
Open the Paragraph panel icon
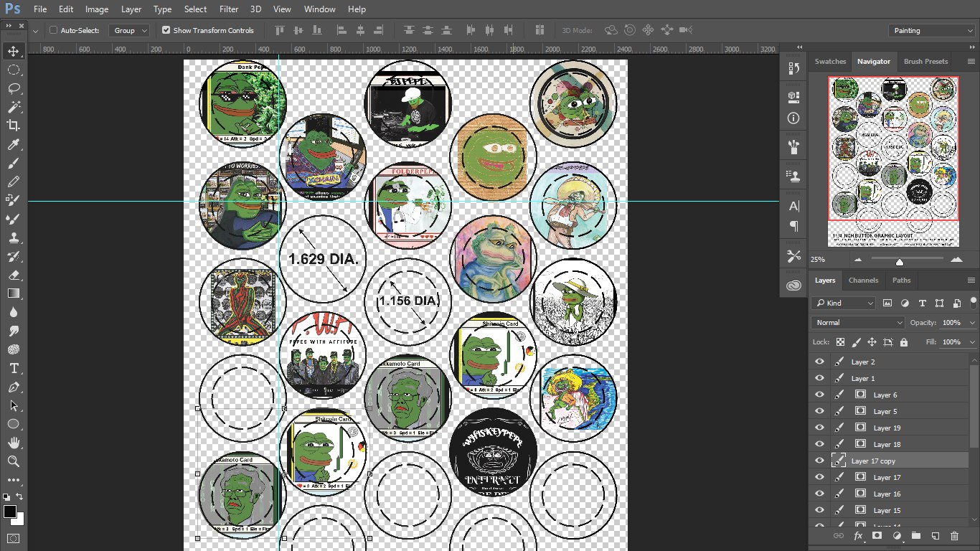pyautogui.click(x=793, y=226)
